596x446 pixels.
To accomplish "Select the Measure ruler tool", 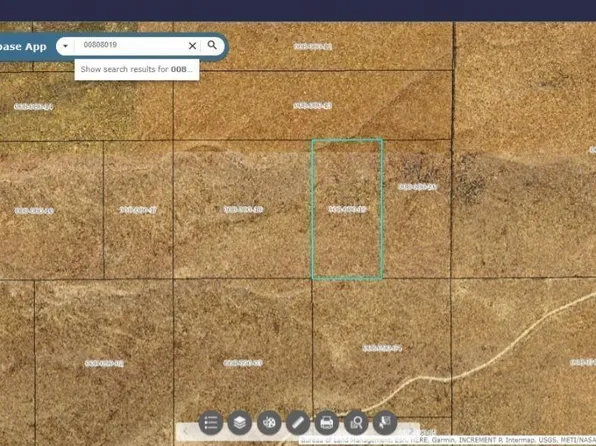I will point(298,422).
